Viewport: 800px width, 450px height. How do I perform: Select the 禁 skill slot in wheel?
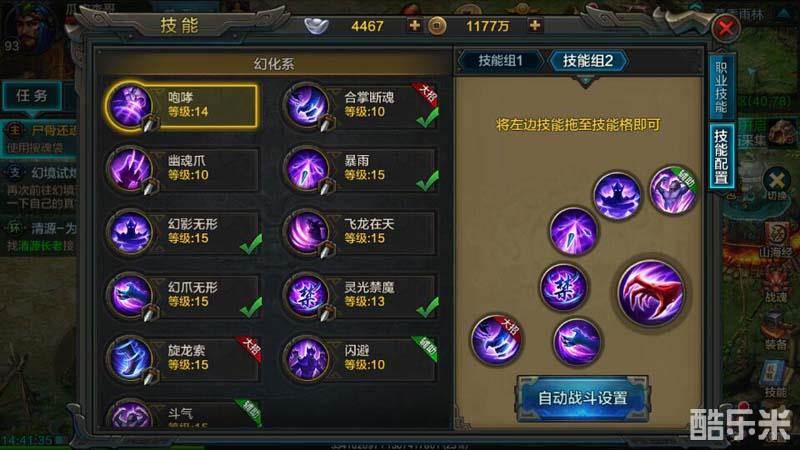tap(563, 287)
